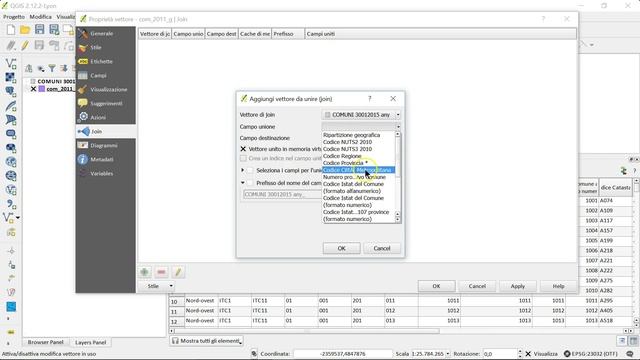The height and width of the screenshot is (360, 640).
Task: Select 'Codice Città Metropolitana' from list
Action: (358, 170)
